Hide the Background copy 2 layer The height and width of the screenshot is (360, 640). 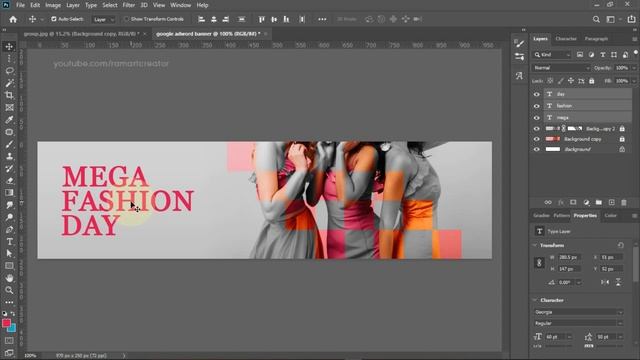pyautogui.click(x=536, y=129)
